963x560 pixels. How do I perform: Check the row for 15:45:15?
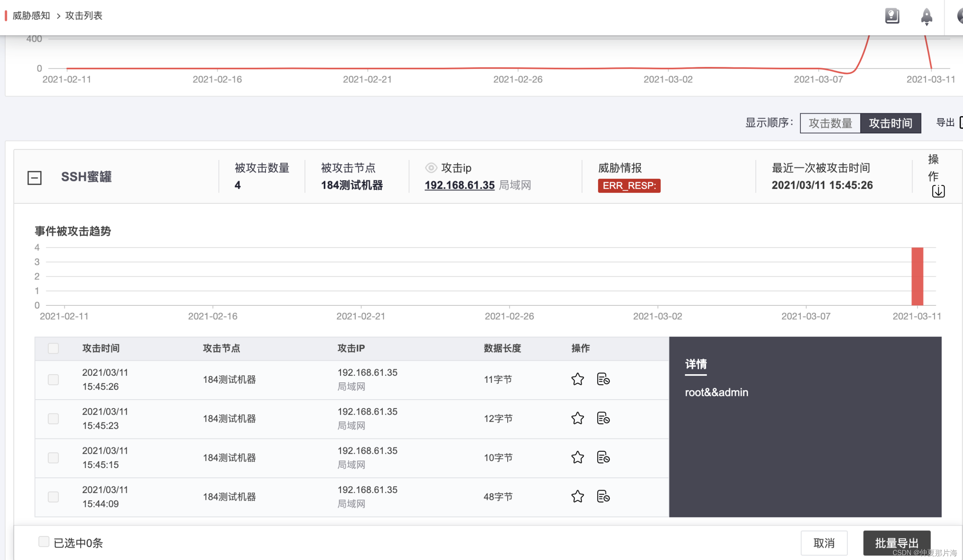point(53,458)
